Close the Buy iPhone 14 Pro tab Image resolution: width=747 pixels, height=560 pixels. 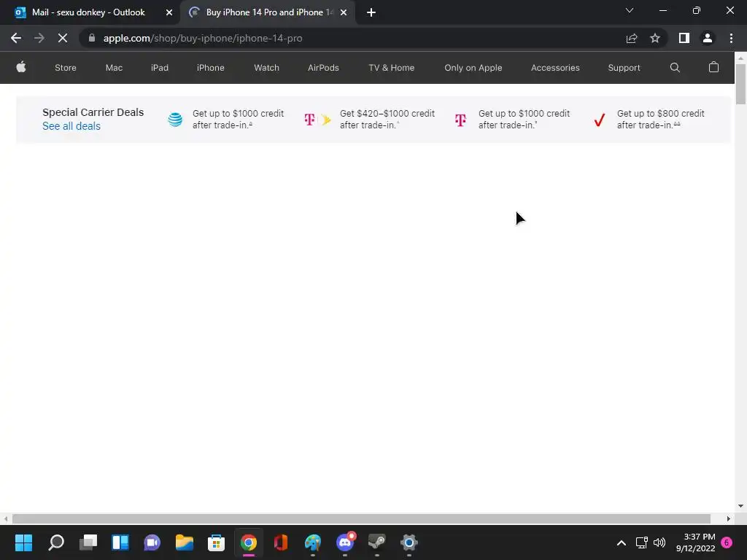[x=344, y=12]
